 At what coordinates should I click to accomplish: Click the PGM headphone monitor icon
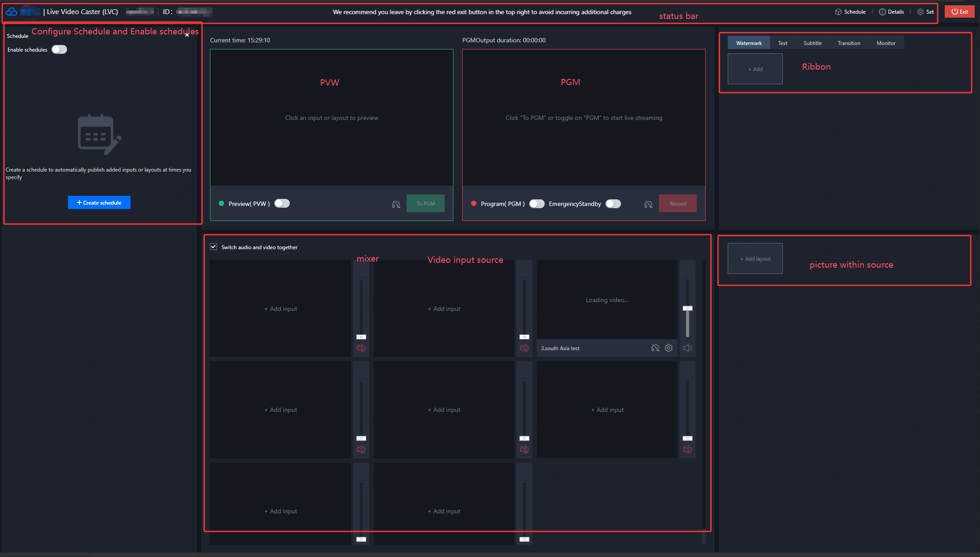(648, 204)
